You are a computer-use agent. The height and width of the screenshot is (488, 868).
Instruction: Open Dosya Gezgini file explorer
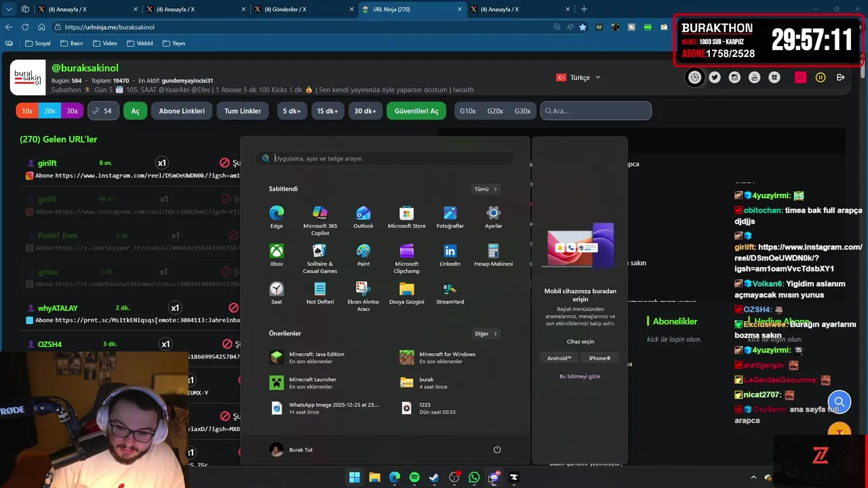click(406, 293)
